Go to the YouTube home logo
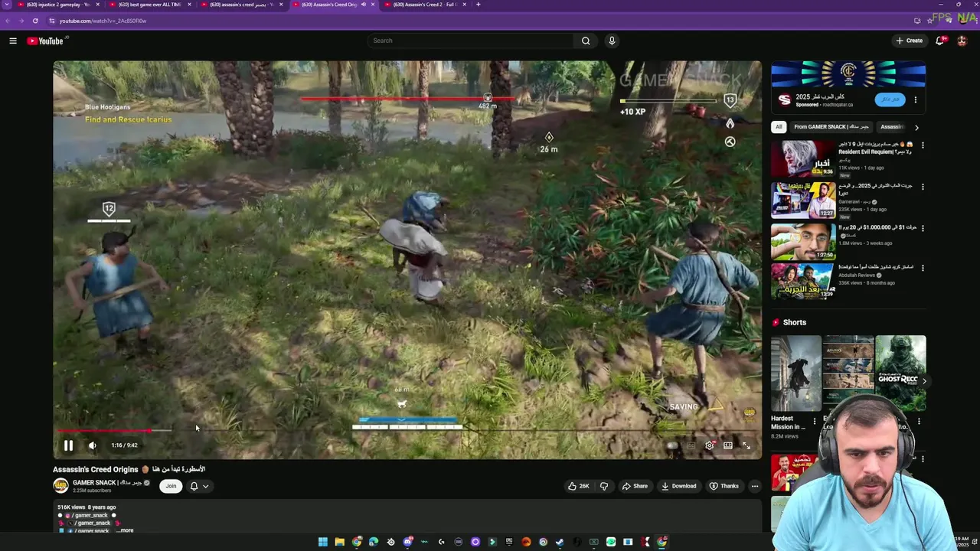 (45, 41)
